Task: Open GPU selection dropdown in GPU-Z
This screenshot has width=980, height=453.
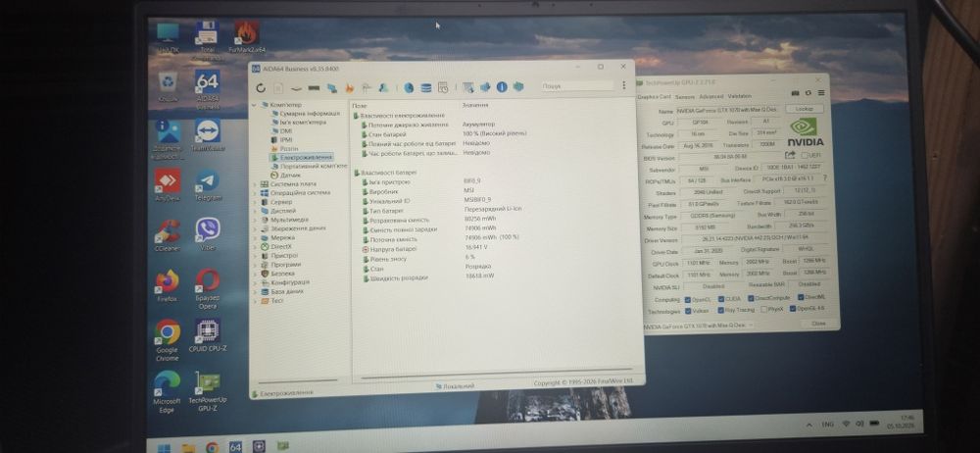Action: pyautogui.click(x=698, y=326)
